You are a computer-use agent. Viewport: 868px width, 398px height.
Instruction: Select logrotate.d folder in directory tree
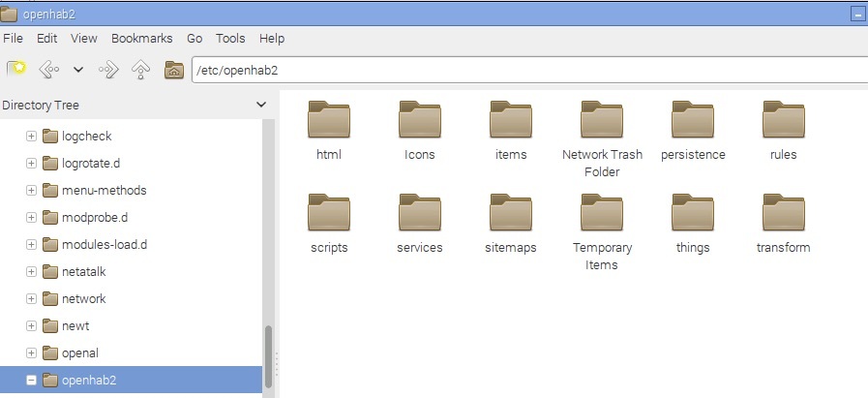point(81,163)
